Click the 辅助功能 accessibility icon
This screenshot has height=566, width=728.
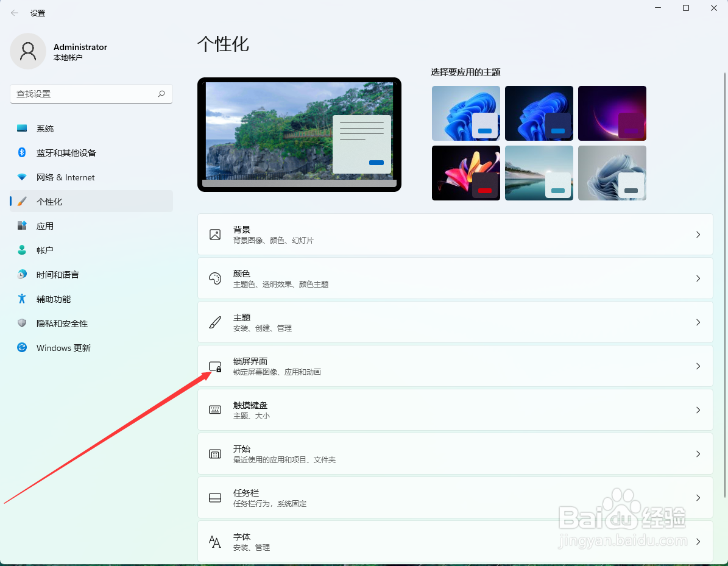coord(21,299)
